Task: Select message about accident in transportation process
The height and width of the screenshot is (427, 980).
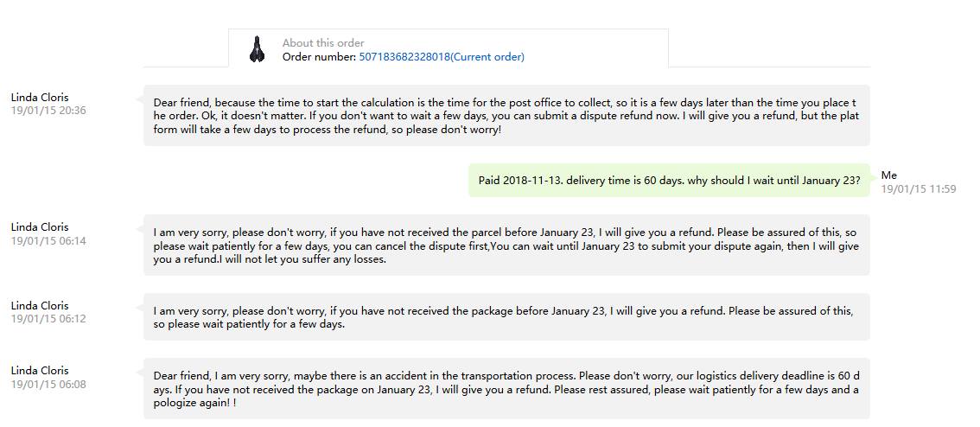Action: (x=506, y=389)
